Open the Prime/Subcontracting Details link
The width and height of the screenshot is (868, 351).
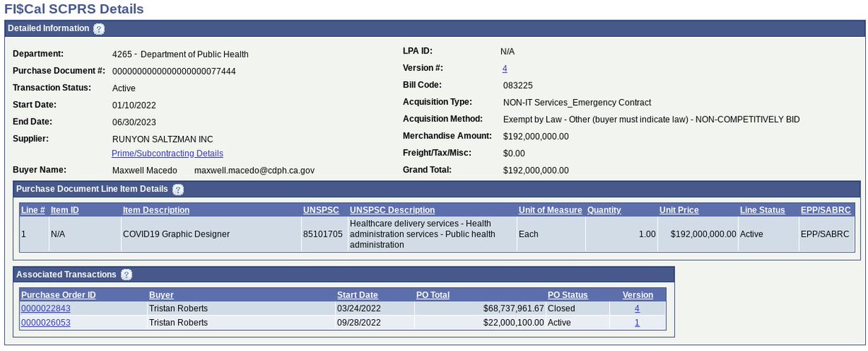click(168, 153)
